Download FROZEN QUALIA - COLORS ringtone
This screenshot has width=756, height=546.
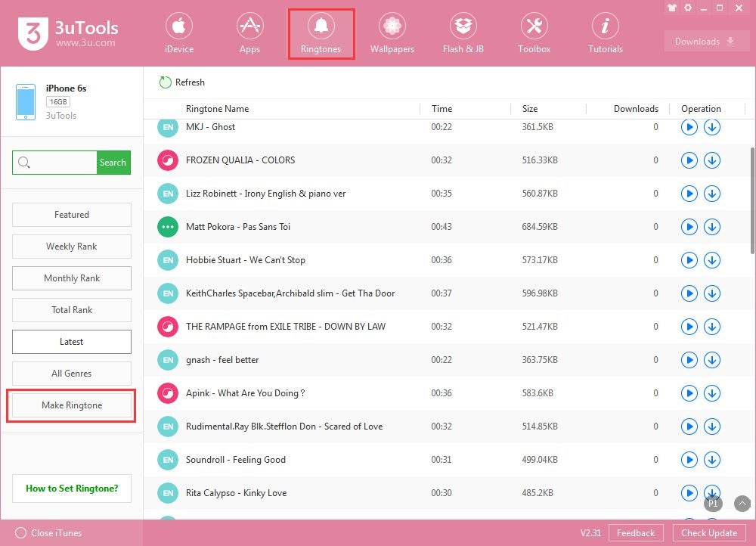(x=712, y=160)
